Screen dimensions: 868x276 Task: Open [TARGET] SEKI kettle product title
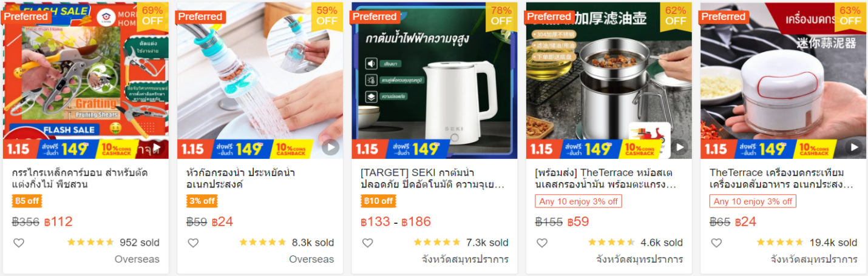(x=432, y=178)
